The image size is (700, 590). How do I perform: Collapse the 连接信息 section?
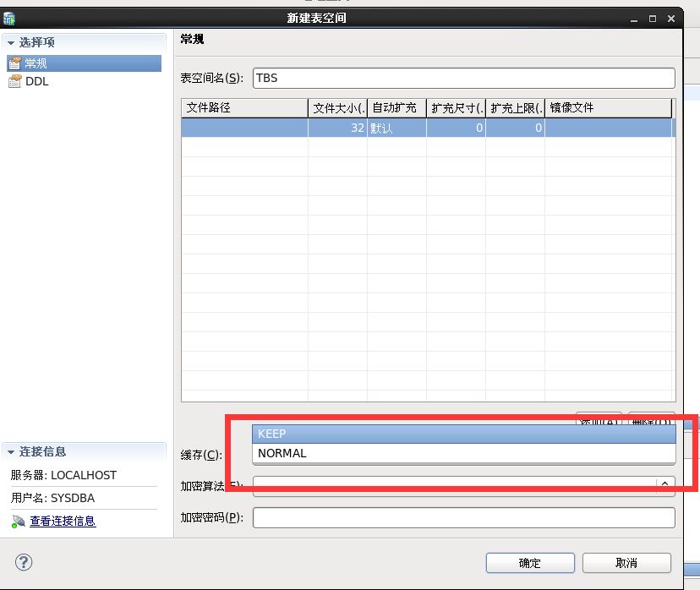pos(11,452)
